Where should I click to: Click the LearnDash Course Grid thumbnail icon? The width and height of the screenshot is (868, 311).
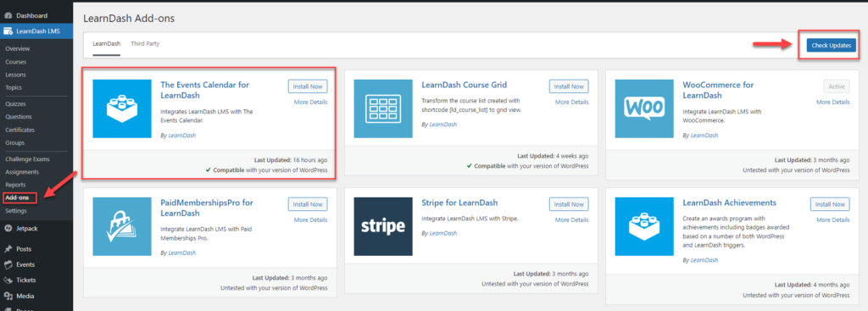click(x=383, y=108)
